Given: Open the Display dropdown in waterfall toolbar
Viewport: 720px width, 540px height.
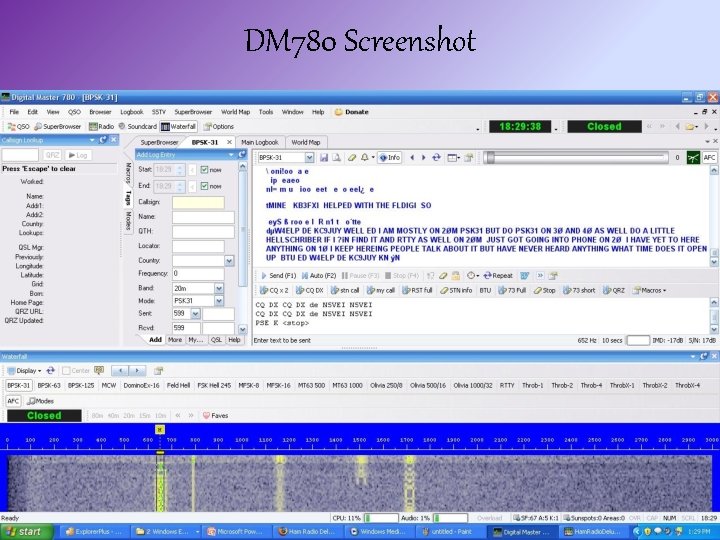Looking at the screenshot, I should [25, 371].
